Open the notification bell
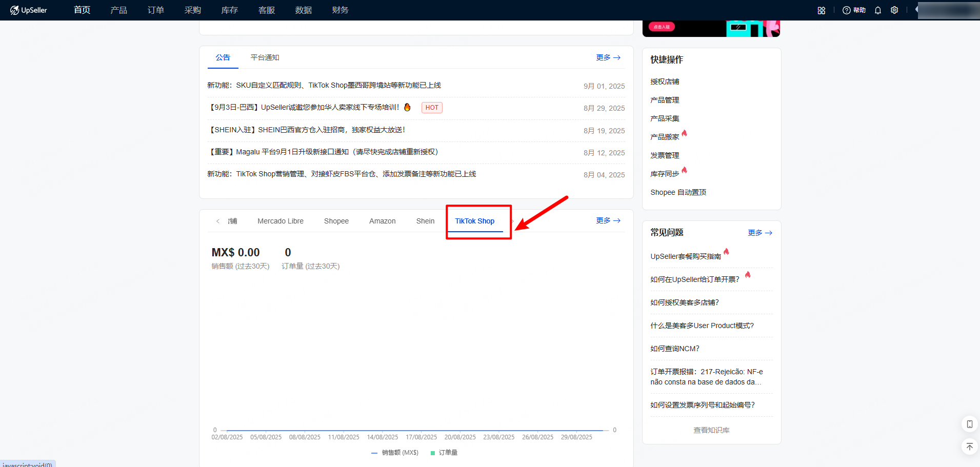 click(878, 10)
